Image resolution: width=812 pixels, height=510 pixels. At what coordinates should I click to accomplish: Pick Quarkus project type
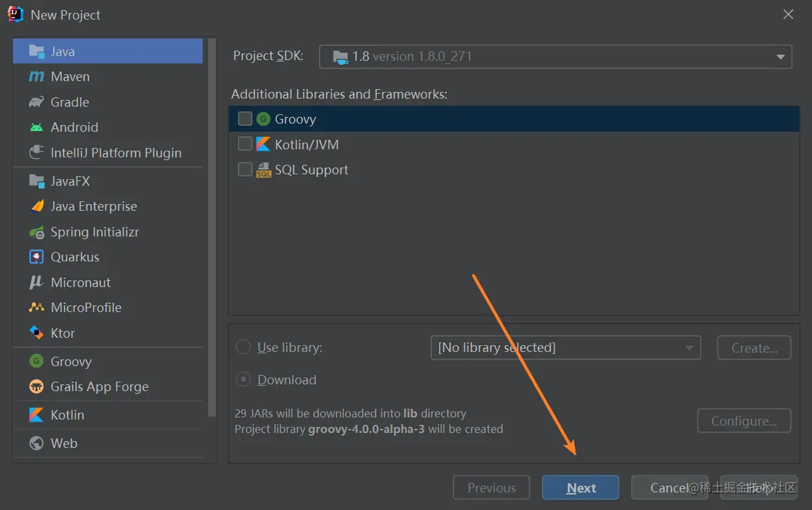[107, 257]
